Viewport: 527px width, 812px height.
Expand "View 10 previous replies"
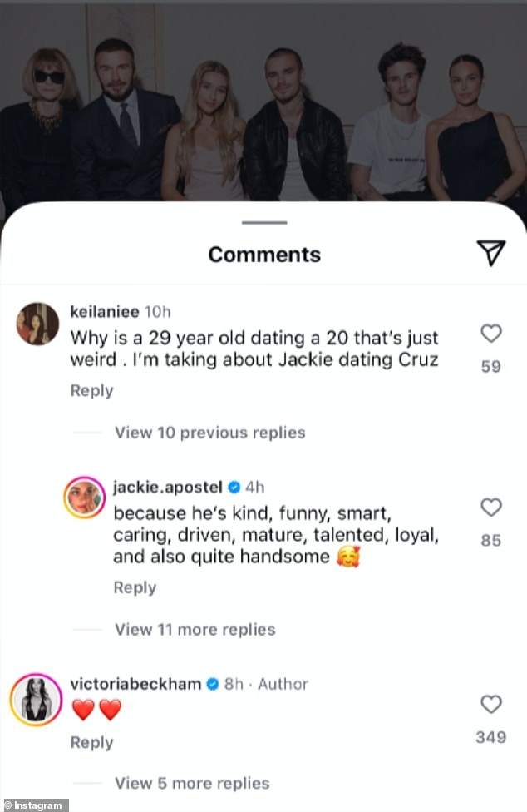[209, 433]
